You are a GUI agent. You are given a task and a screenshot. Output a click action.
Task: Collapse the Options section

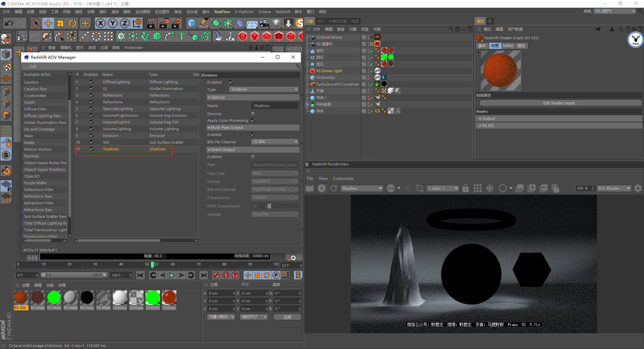pyautogui.click(x=253, y=97)
